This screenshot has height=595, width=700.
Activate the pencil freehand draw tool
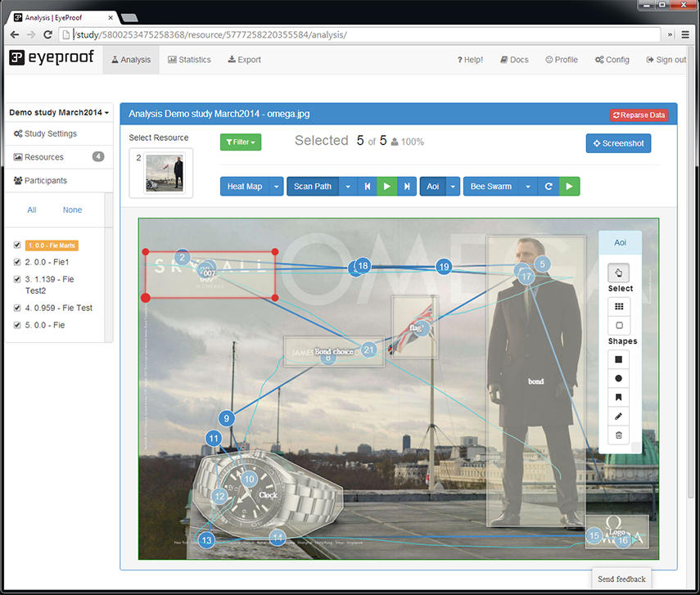tap(619, 417)
